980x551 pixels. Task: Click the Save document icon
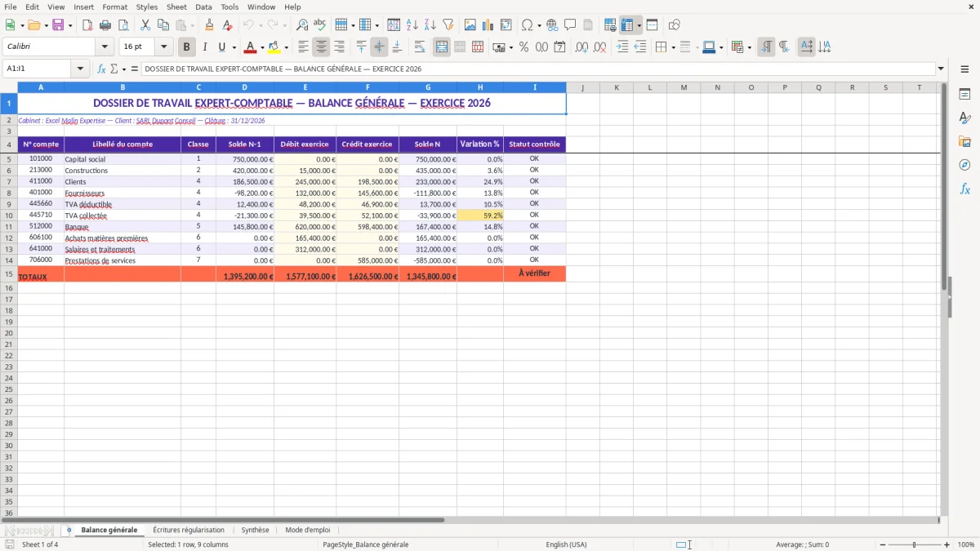pyautogui.click(x=58, y=25)
